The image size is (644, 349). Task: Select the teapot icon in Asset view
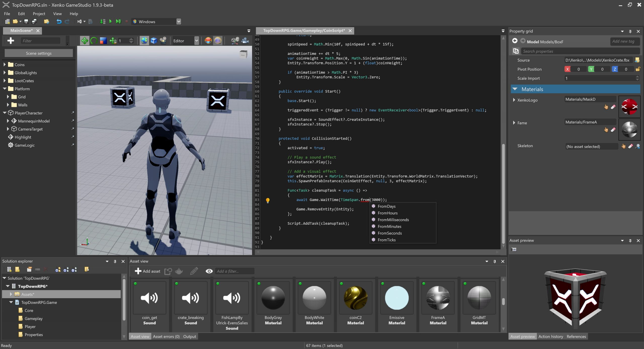coord(179,271)
